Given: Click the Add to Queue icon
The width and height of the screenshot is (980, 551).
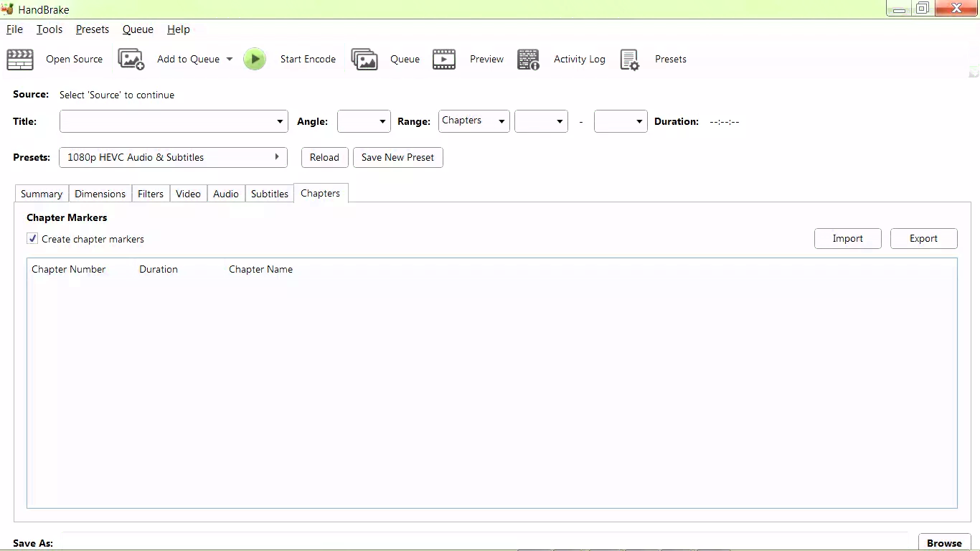Looking at the screenshot, I should [x=131, y=60].
